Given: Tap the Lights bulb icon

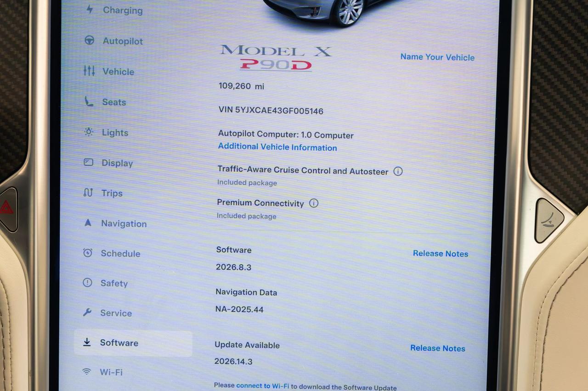Looking at the screenshot, I should (x=89, y=132).
